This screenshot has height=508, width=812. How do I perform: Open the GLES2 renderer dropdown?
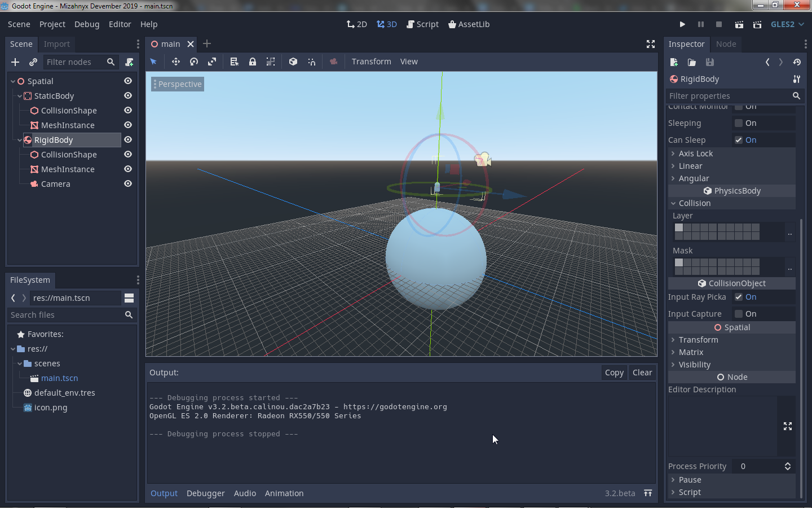point(787,24)
